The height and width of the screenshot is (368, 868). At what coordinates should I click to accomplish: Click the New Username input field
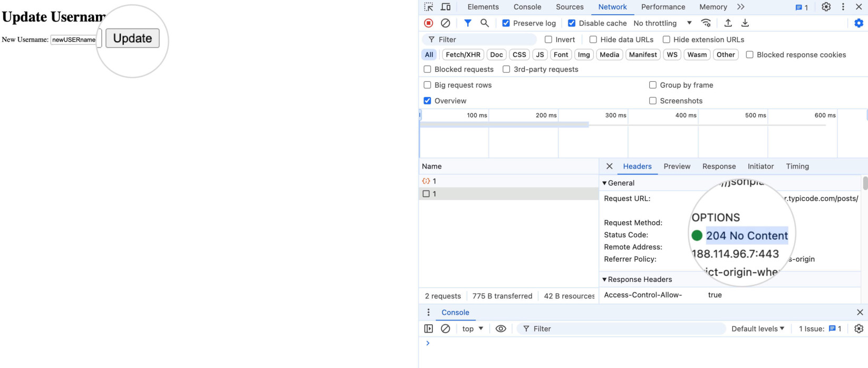pos(76,40)
